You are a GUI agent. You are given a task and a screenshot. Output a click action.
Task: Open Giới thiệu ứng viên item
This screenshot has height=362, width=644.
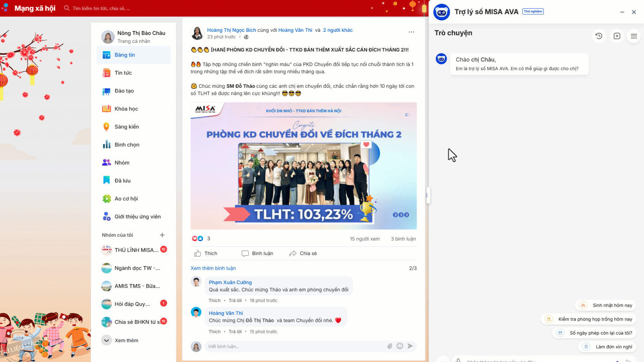[133, 217]
